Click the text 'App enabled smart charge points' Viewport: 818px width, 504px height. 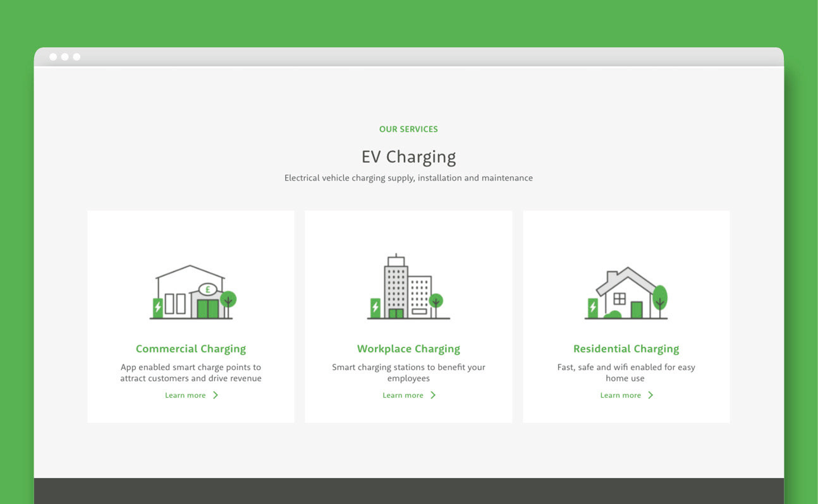coord(185,367)
